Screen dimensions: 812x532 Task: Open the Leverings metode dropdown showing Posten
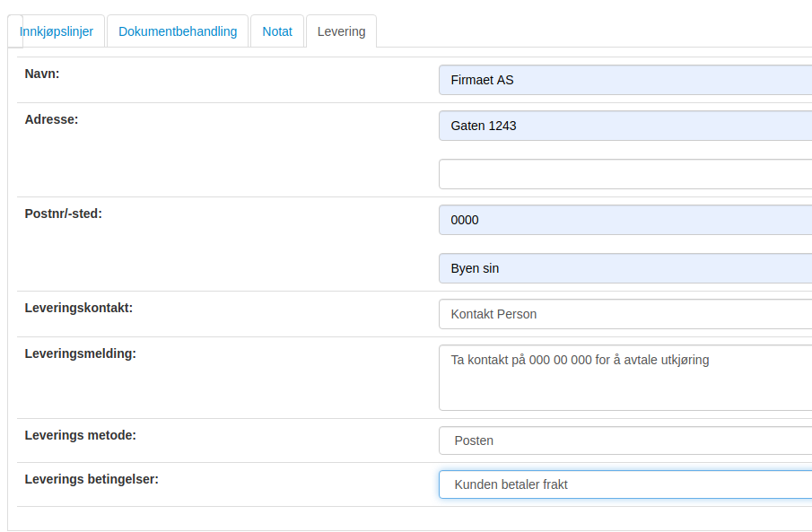click(625, 440)
